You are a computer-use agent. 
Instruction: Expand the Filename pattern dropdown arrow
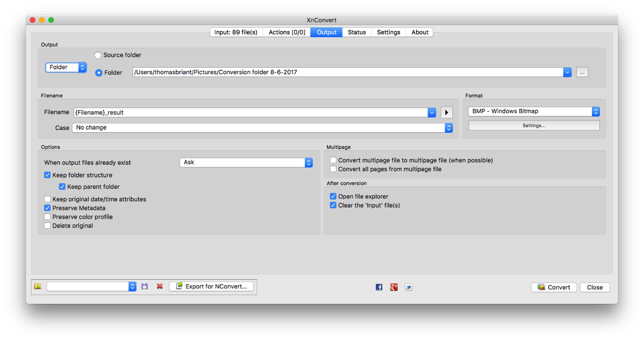[x=432, y=112]
